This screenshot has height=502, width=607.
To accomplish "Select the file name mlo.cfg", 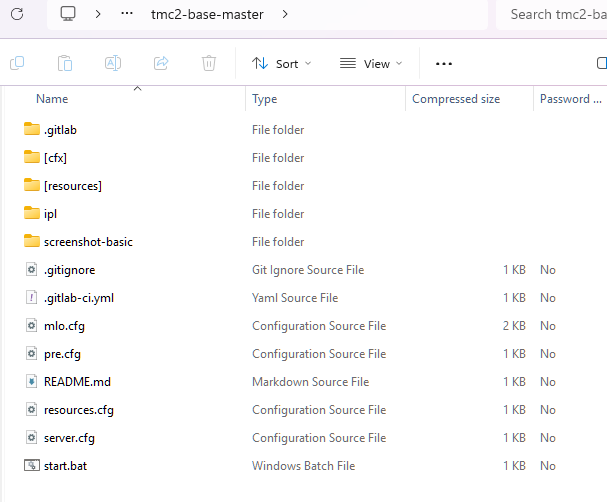I will click(x=64, y=326).
